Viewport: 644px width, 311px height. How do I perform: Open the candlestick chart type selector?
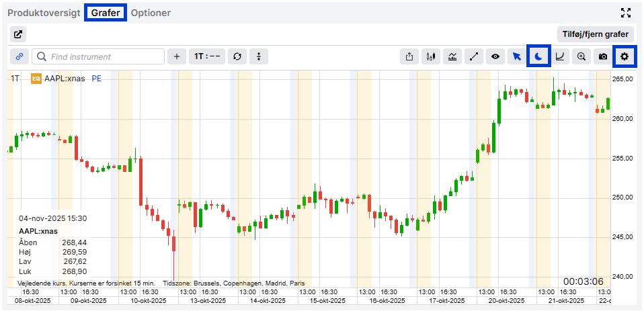[431, 57]
